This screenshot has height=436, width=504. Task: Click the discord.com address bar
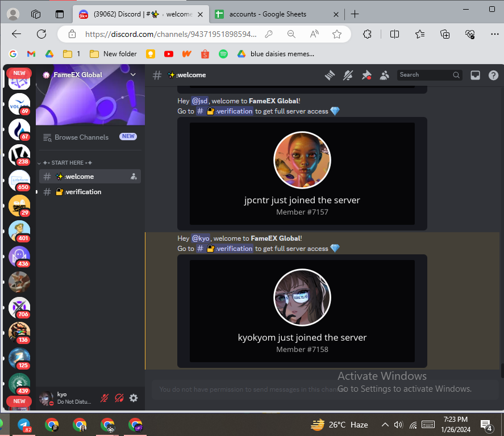[170, 35]
